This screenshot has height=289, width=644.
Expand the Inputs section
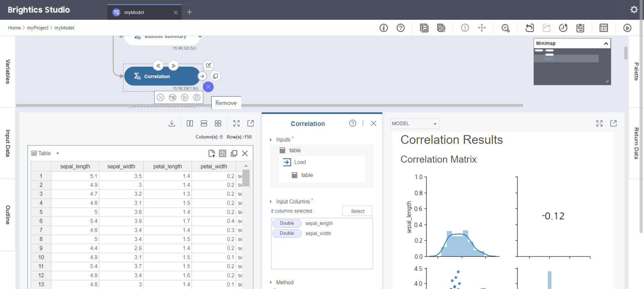click(x=271, y=140)
